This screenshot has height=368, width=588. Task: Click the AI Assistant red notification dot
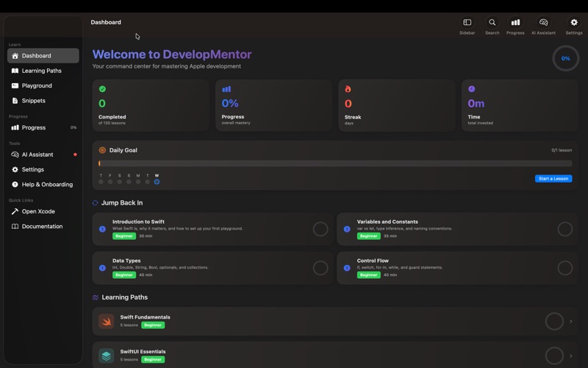pyautogui.click(x=76, y=155)
